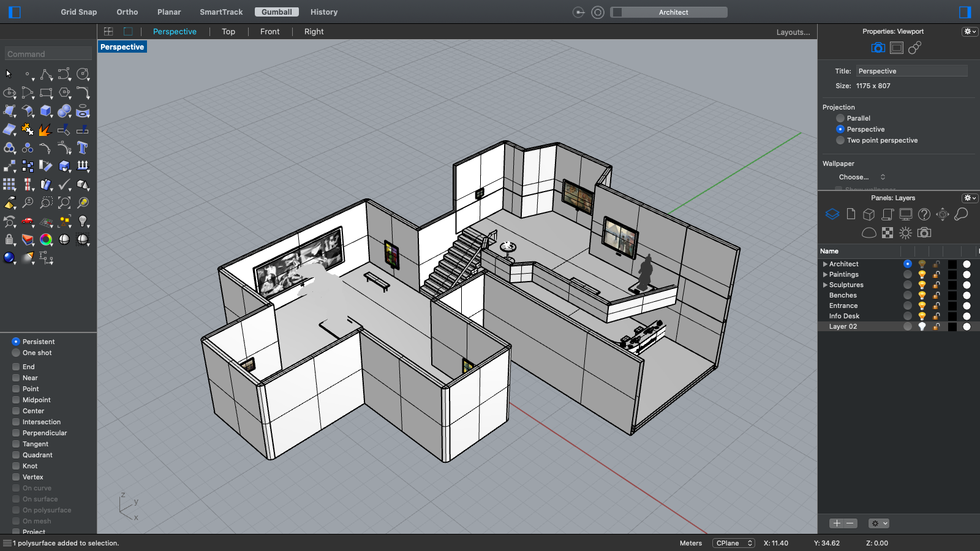Open the Help panel icon
This screenshot has width=980, height=551.
924,214
